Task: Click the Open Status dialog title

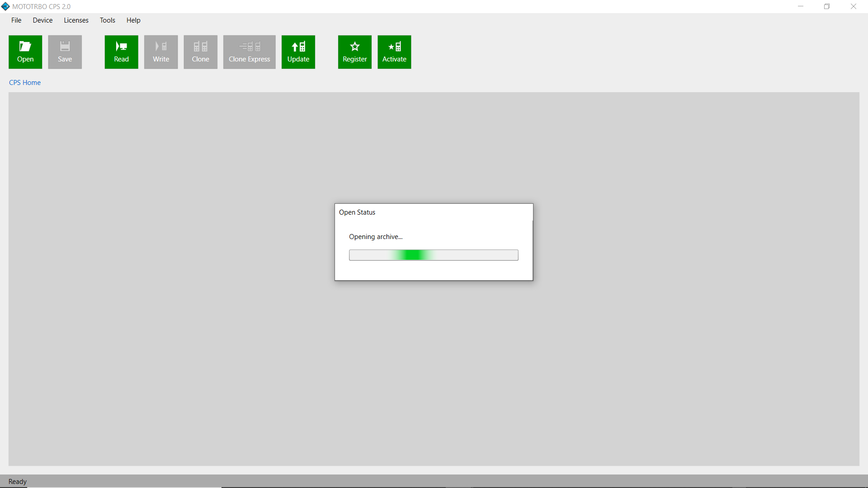Action: pyautogui.click(x=357, y=212)
